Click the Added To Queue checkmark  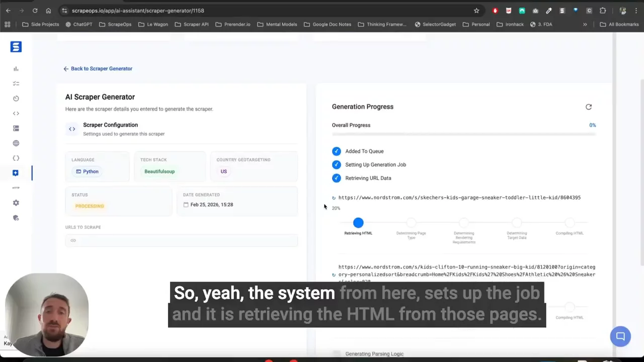click(336, 151)
